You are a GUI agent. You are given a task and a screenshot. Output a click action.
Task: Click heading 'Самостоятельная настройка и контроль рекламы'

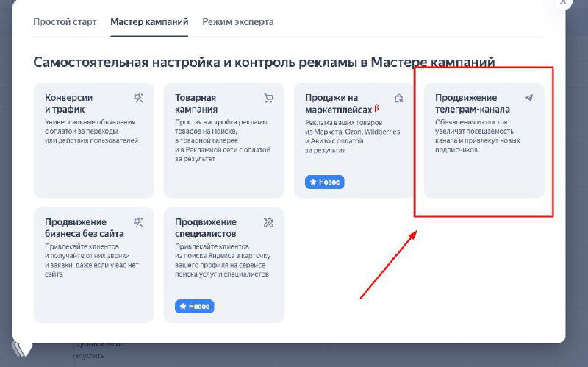(264, 63)
